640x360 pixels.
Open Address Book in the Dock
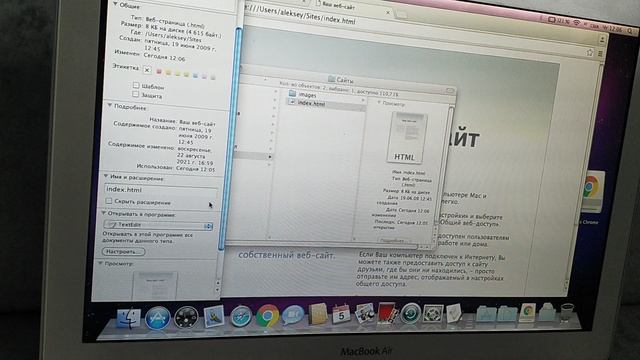318,314
